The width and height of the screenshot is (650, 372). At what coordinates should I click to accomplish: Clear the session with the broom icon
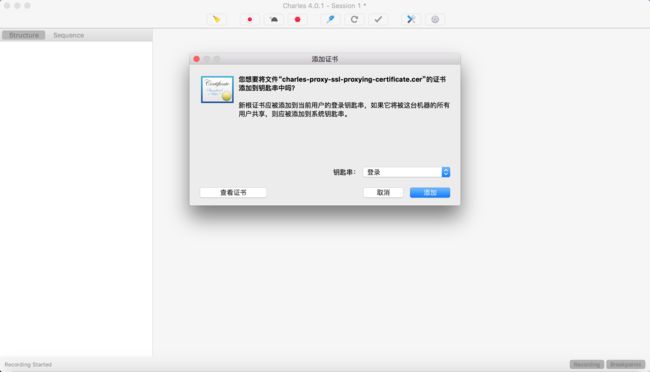(216, 19)
